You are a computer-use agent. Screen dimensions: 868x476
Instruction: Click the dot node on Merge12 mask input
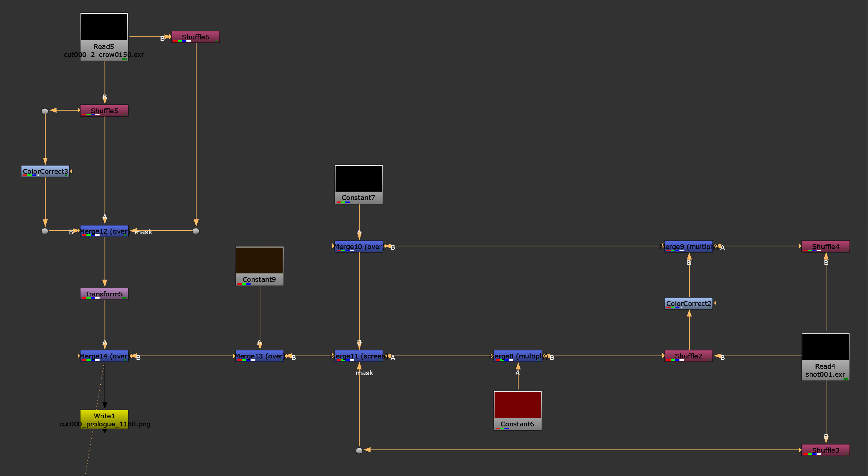(x=196, y=231)
